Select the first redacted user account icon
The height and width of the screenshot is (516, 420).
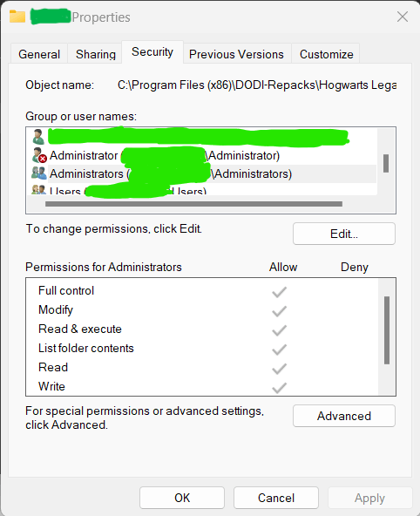38,137
